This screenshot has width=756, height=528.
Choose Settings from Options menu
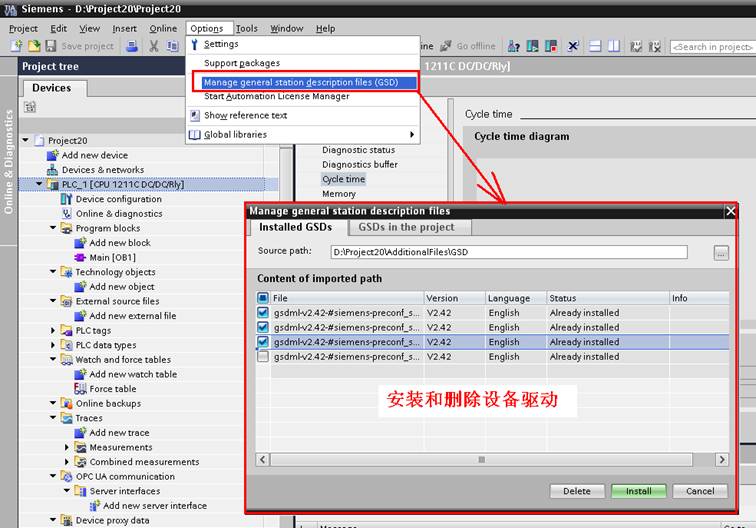pyautogui.click(x=303, y=44)
